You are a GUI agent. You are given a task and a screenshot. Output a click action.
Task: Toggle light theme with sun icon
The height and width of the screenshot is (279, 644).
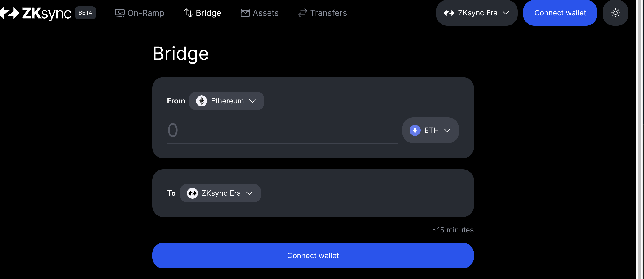coord(615,13)
